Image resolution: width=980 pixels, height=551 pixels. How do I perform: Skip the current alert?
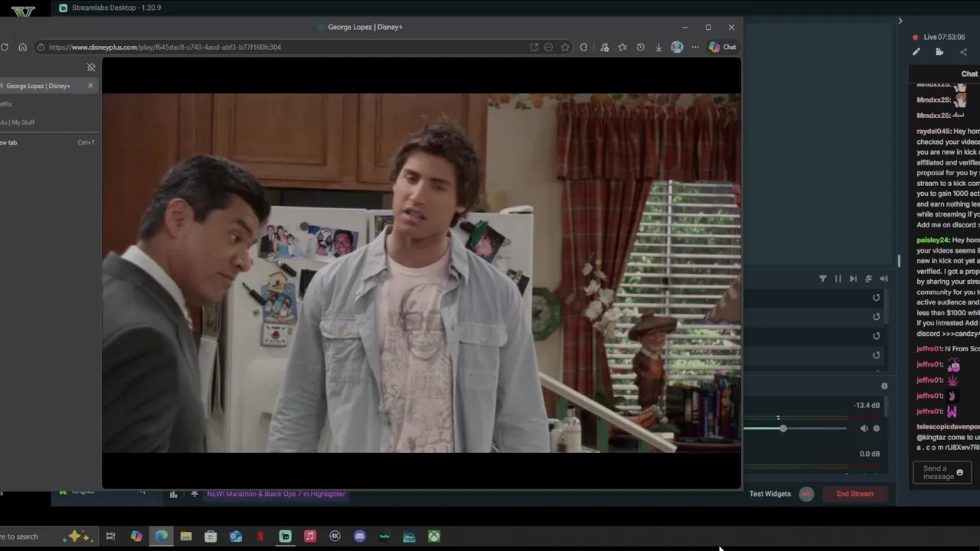(853, 279)
